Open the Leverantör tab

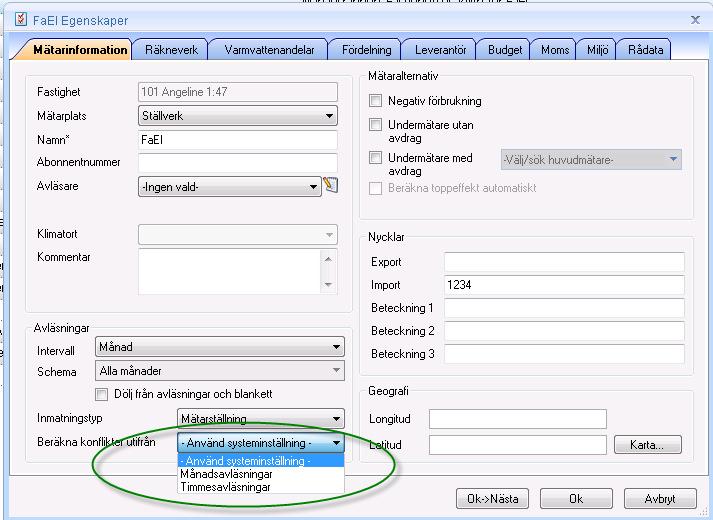pyautogui.click(x=440, y=50)
